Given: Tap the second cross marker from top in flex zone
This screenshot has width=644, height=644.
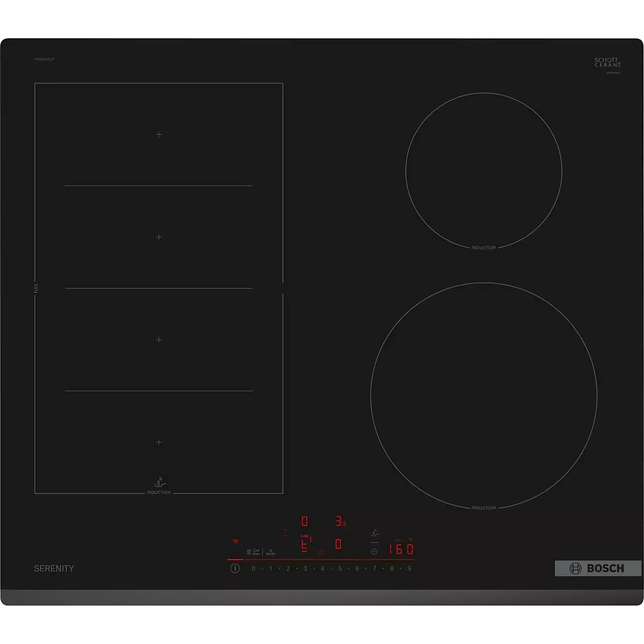Looking at the screenshot, I should click(x=159, y=237).
